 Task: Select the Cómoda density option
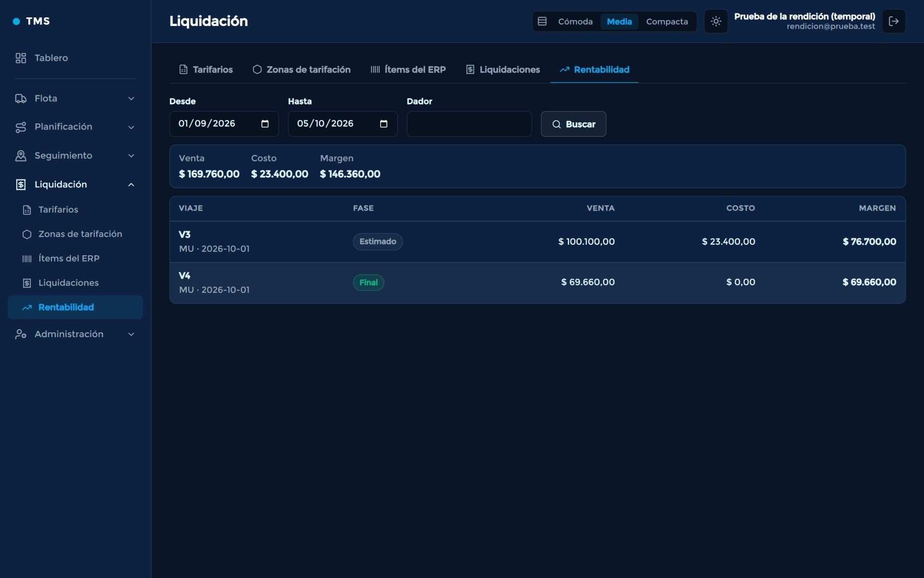(575, 21)
